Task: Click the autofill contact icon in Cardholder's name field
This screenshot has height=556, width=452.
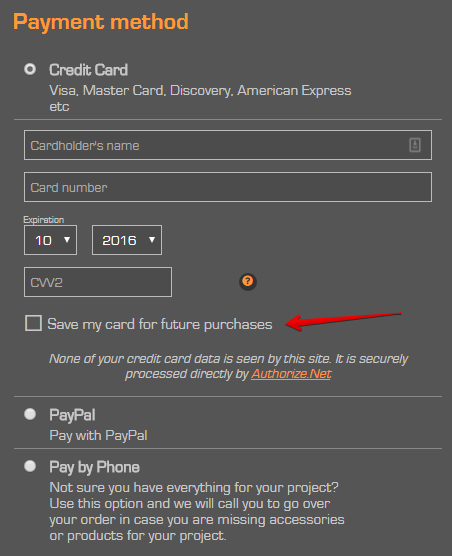Action: tap(415, 145)
